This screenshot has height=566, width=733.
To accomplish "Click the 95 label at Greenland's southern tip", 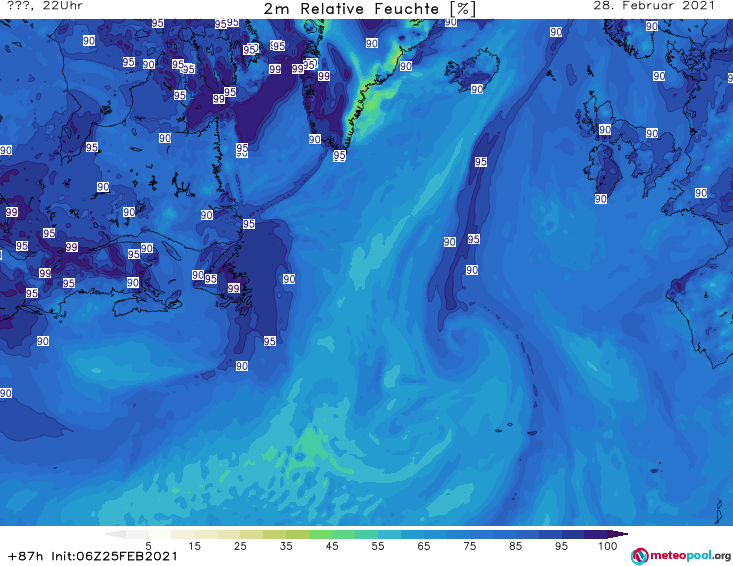I will tap(339, 155).
